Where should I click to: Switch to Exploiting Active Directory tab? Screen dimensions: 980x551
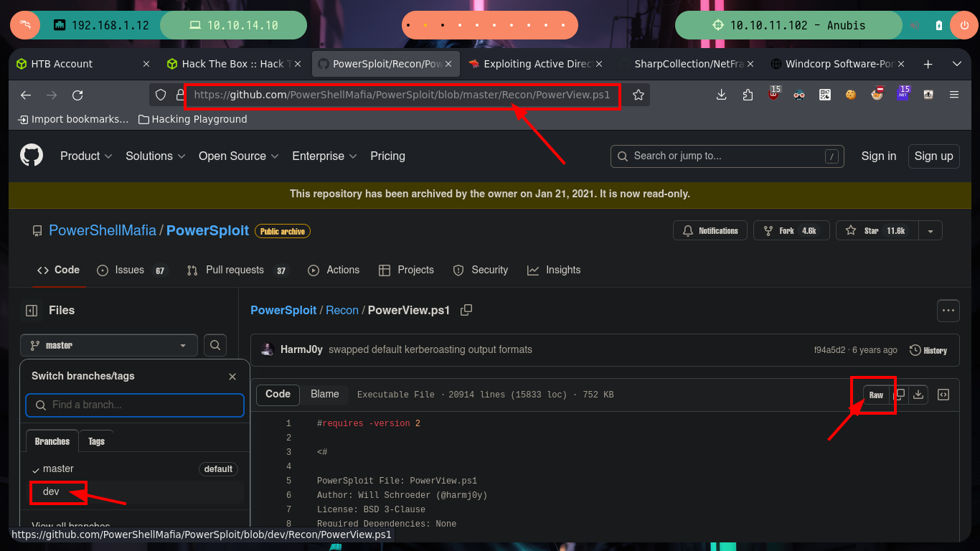point(535,64)
